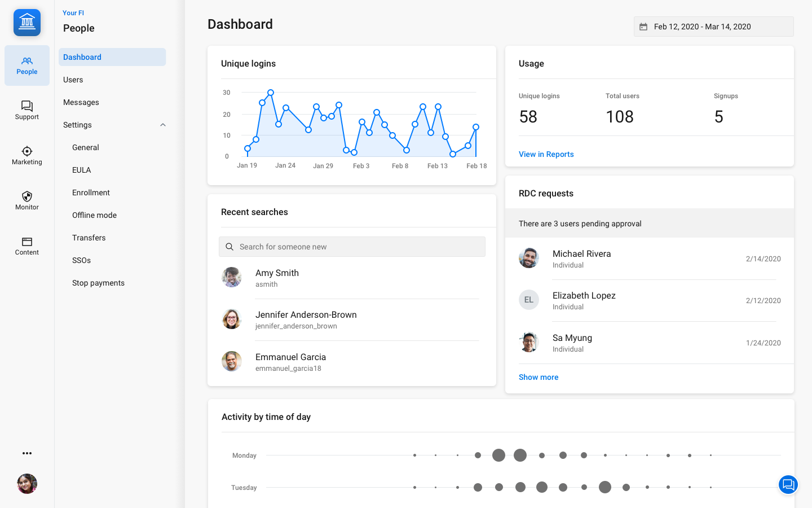
Task: Open the Content section icon
Action: [27, 246]
